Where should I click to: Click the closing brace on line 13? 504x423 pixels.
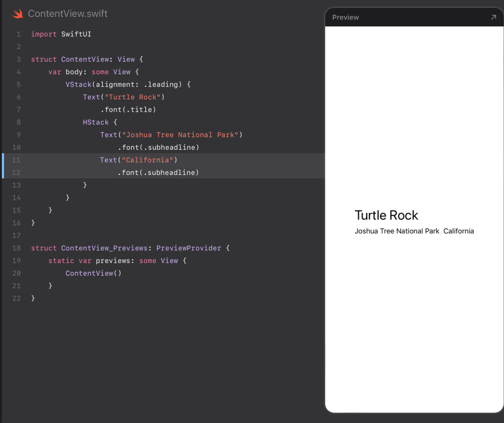85,185
